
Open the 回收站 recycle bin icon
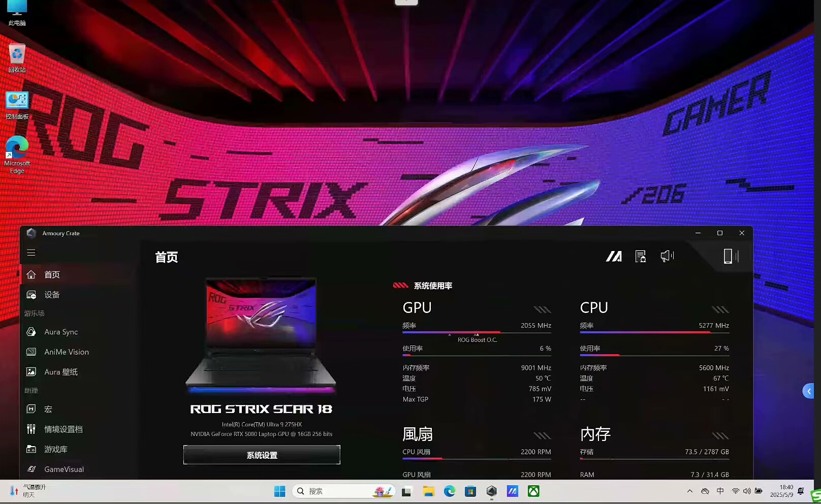[17, 58]
